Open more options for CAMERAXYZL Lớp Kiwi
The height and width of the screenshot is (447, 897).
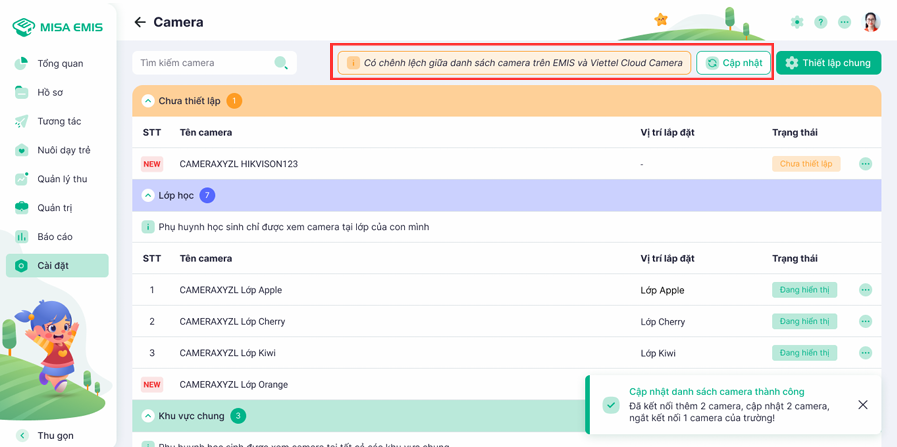click(x=865, y=353)
